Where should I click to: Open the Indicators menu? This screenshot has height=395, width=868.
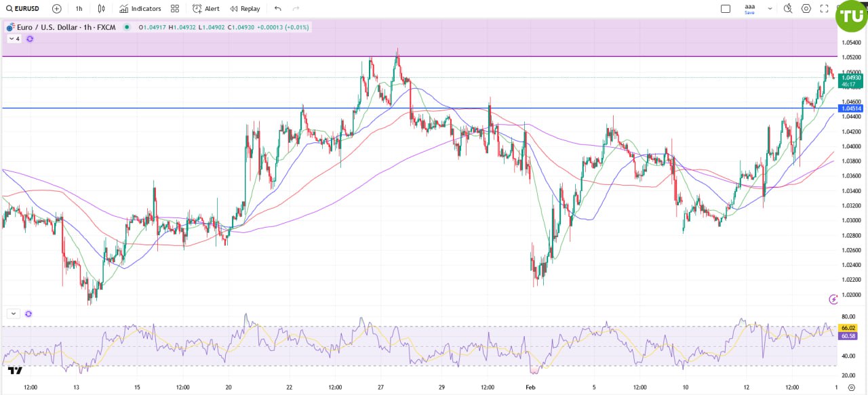[140, 9]
